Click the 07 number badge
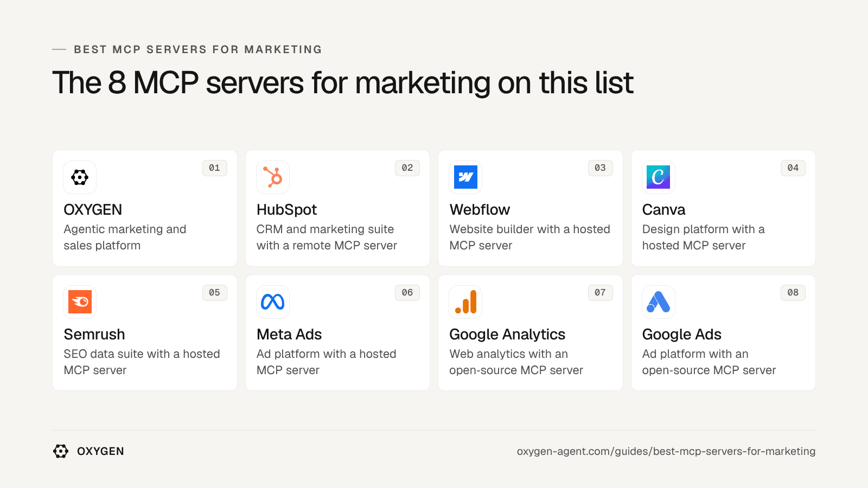The image size is (868, 488). pyautogui.click(x=600, y=293)
